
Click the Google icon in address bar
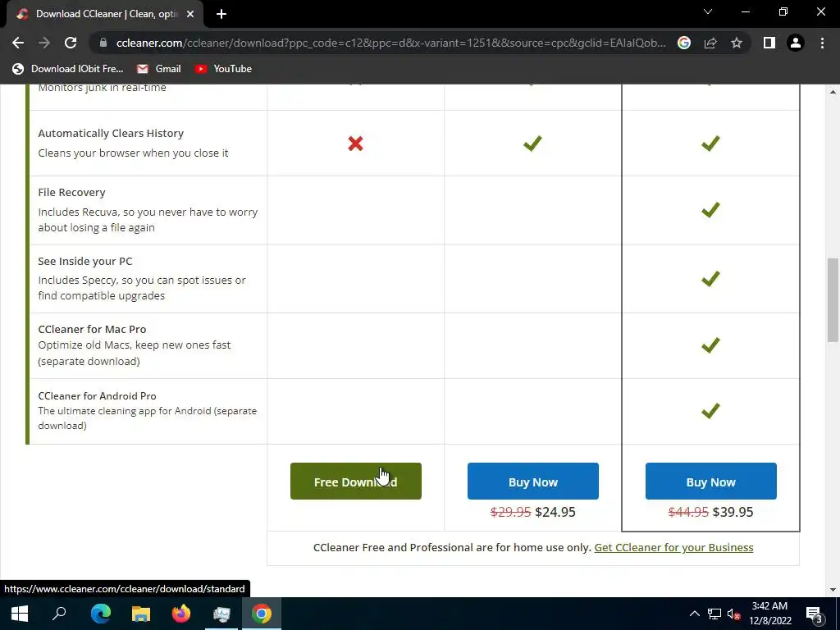[684, 43]
